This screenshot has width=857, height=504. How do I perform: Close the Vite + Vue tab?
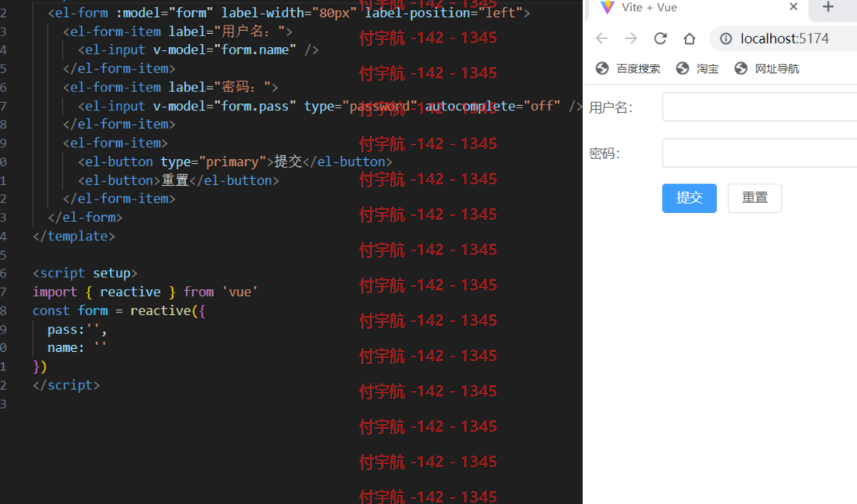(x=794, y=7)
